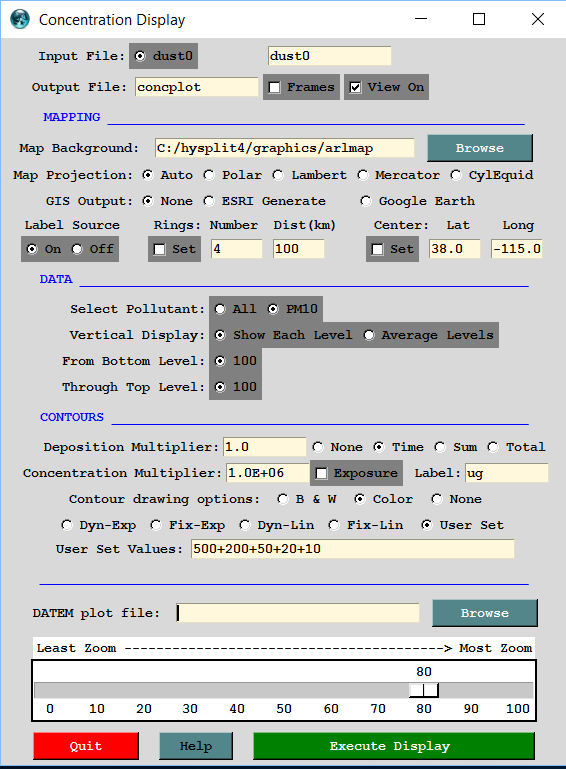Click the Label field containing ug

(x=507, y=473)
